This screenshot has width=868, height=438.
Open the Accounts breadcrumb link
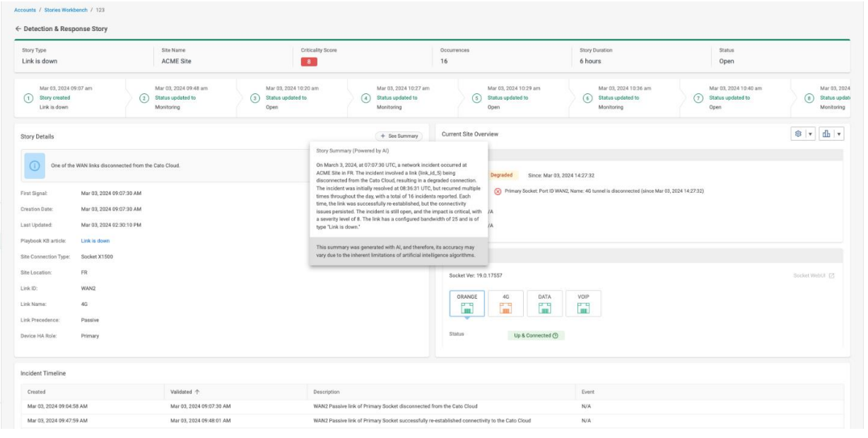pyautogui.click(x=25, y=10)
